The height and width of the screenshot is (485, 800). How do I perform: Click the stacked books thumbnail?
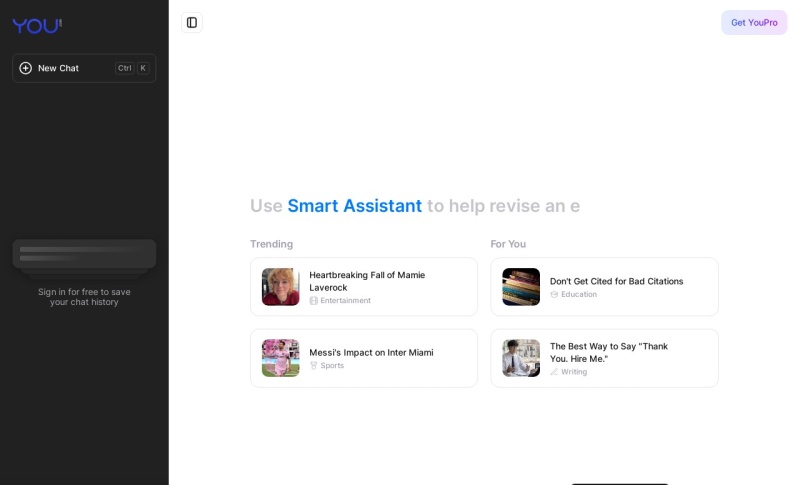click(521, 287)
